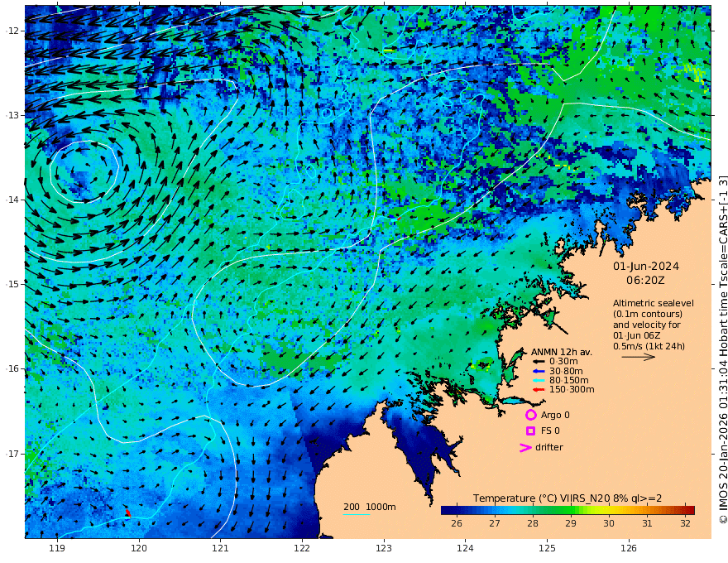Click the black 0-30m legend arrow
The image size is (728, 563).
[539, 362]
